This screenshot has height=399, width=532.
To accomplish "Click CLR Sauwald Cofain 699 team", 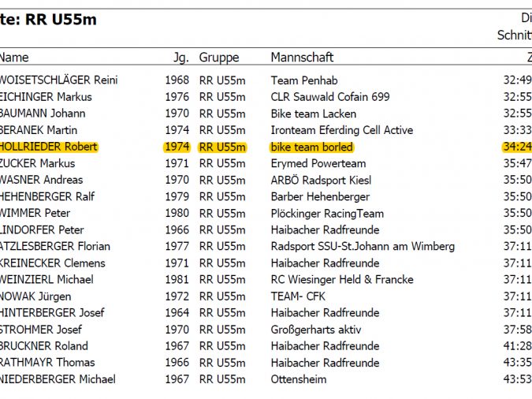I will coord(330,97).
